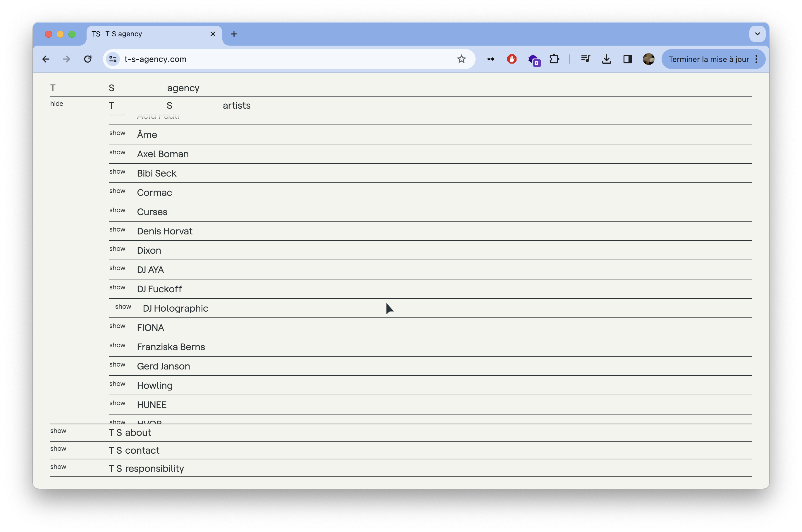Hide the T S artists section

click(x=57, y=103)
